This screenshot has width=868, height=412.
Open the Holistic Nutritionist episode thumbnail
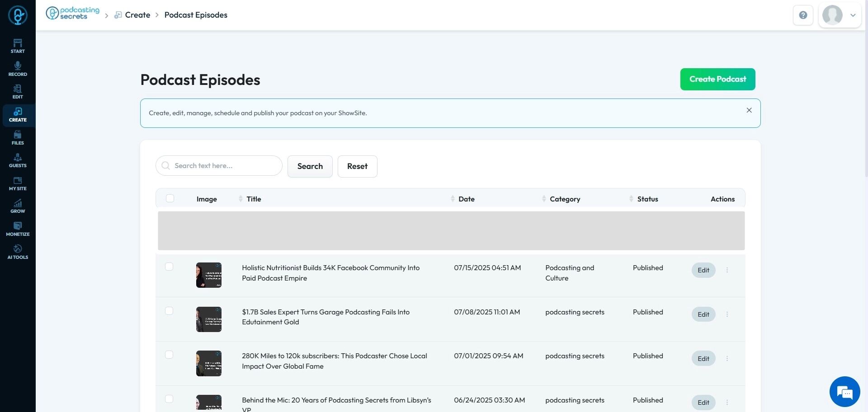pyautogui.click(x=209, y=275)
